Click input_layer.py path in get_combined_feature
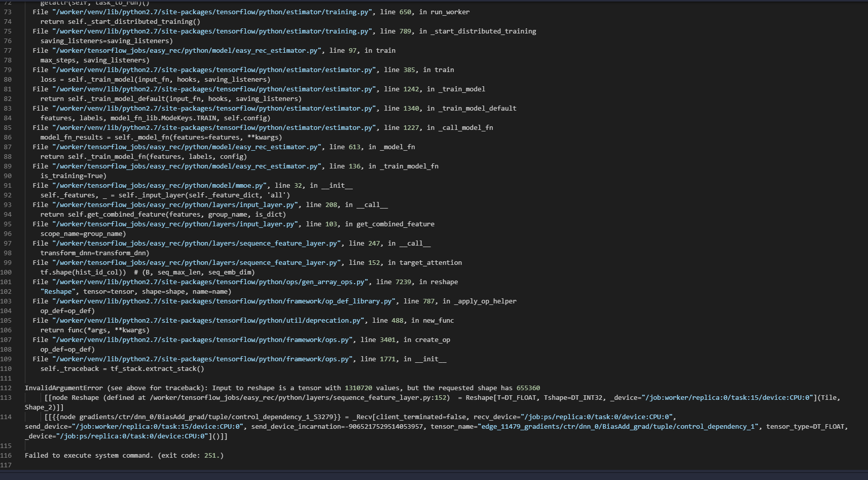This screenshot has width=868, height=480. [175, 224]
